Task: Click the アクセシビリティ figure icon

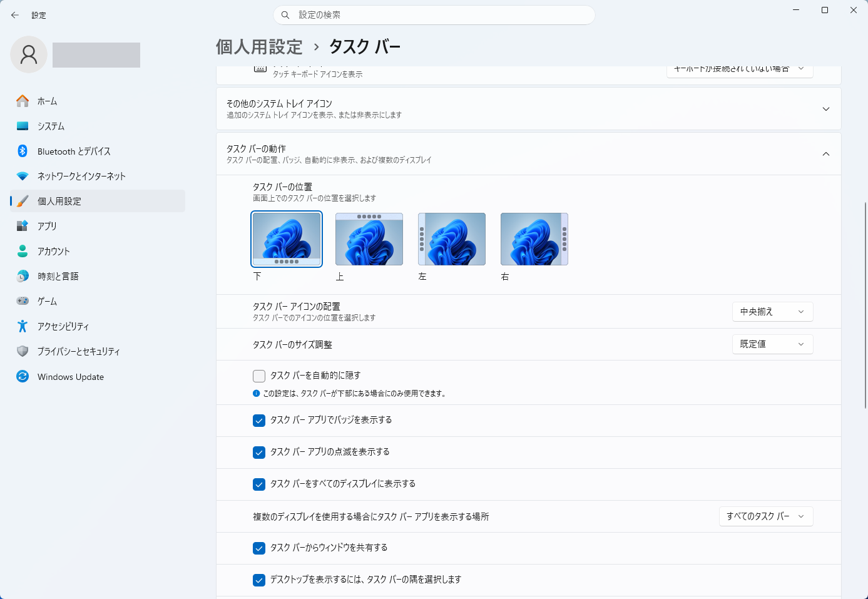Action: click(23, 326)
